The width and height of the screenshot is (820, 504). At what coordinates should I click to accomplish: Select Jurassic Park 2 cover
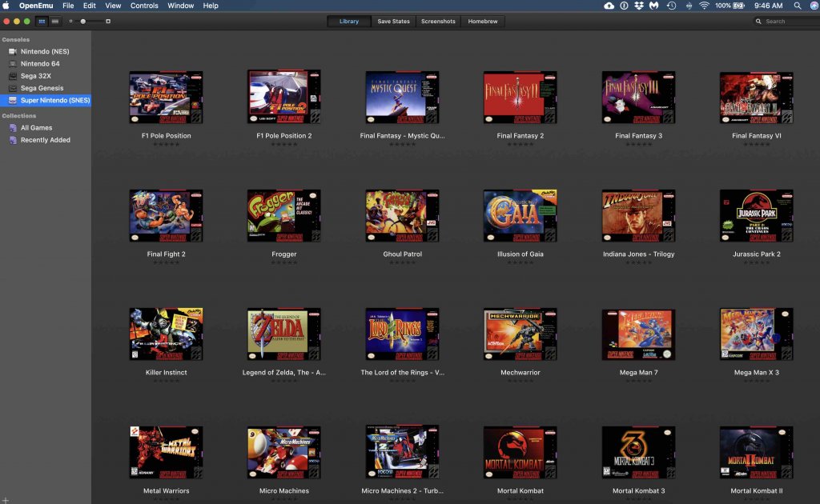pos(757,216)
